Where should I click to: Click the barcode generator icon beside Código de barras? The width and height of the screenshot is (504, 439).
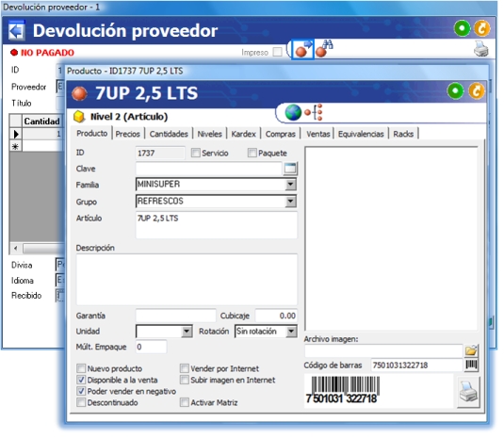tap(471, 366)
